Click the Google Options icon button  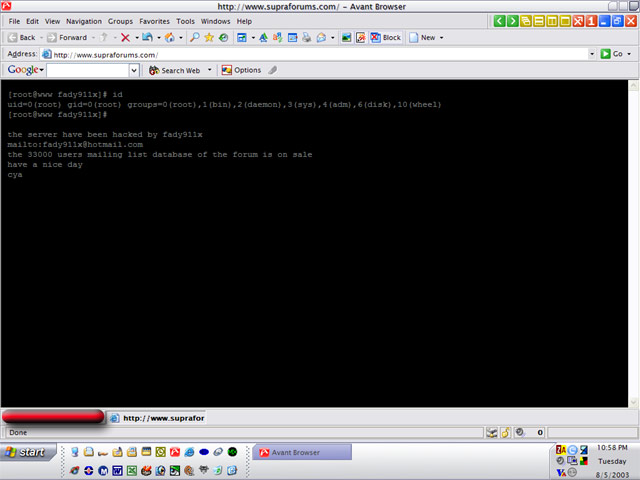[x=241, y=70]
